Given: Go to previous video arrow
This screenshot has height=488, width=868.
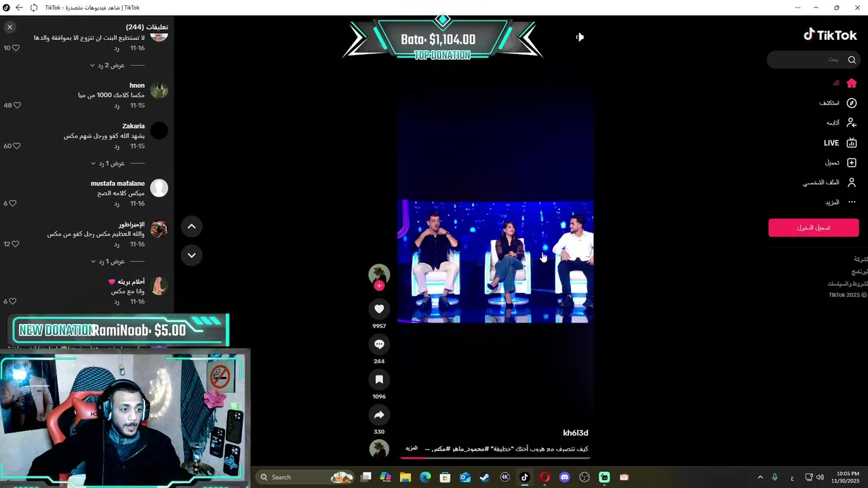Looking at the screenshot, I should [x=192, y=226].
